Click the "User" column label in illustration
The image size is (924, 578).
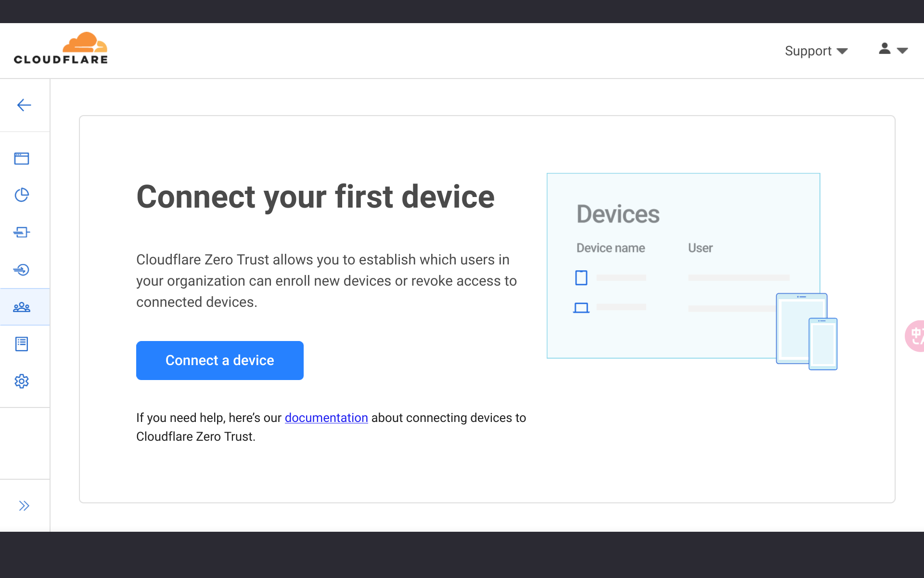point(700,248)
